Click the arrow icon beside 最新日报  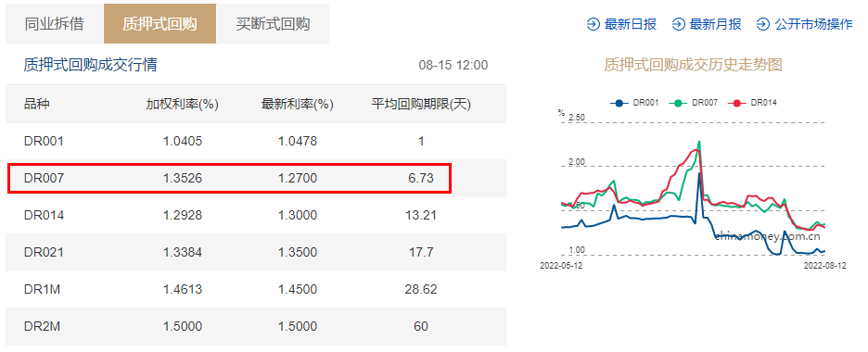point(593,24)
